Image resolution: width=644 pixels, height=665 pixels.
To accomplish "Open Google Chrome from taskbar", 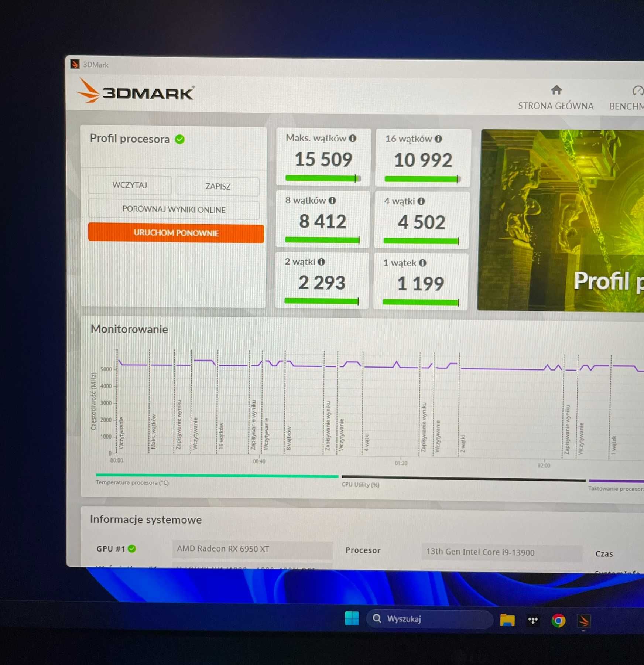I will tap(558, 621).
